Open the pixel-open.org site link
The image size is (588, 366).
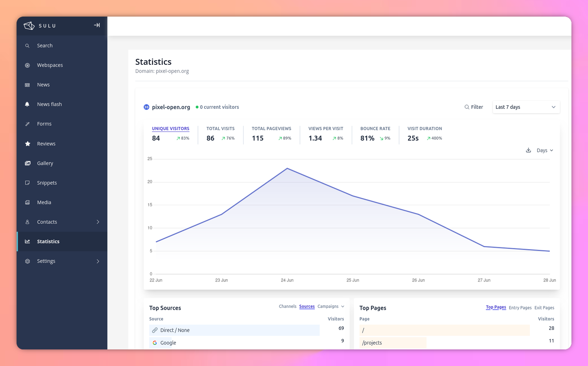171,107
